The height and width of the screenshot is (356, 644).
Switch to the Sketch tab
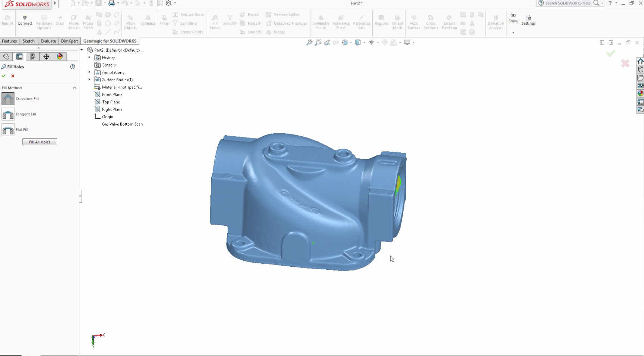click(28, 41)
